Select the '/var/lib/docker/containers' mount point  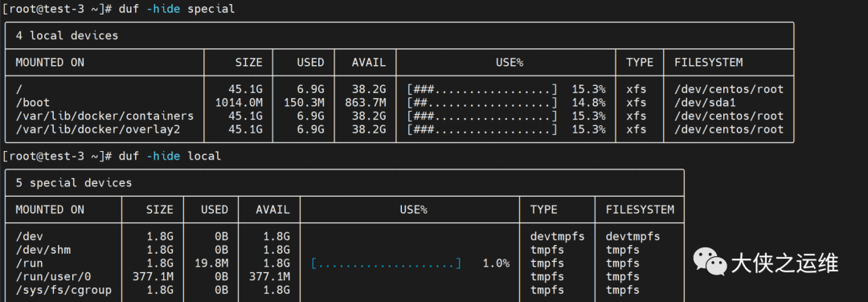(104, 116)
